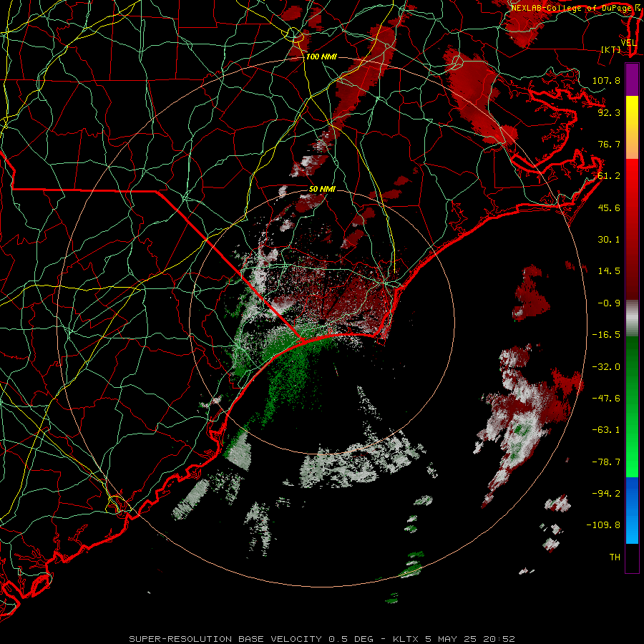The width and height of the screenshot is (644, 644).
Task: Click the -94.2 velocity scale value
Action: pos(606,494)
